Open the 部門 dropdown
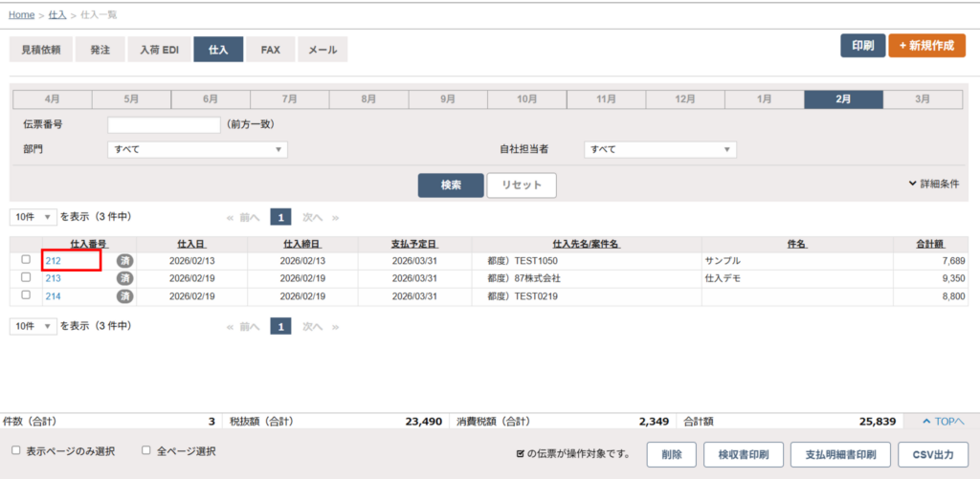 coord(197,149)
